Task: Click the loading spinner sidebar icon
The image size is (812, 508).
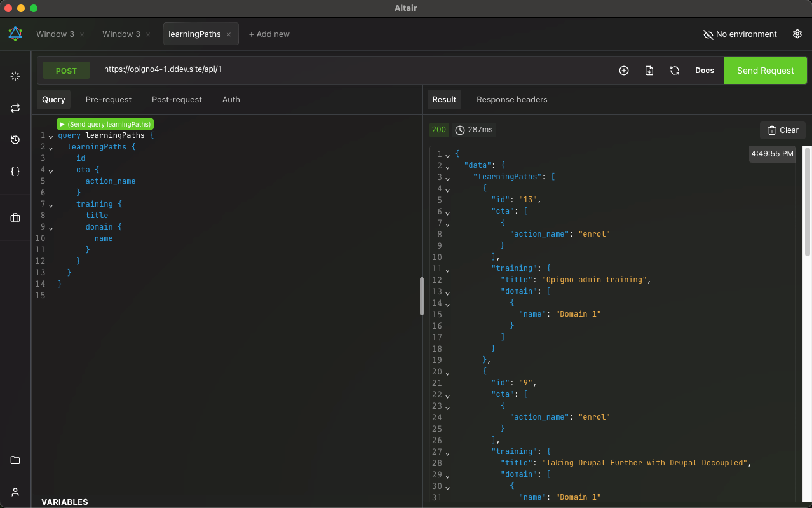Action: pyautogui.click(x=15, y=76)
